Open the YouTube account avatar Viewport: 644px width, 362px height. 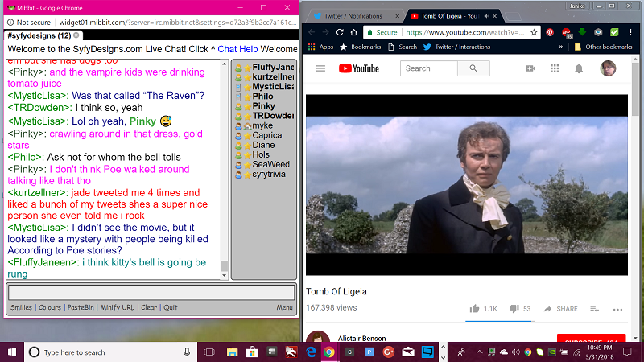point(608,68)
